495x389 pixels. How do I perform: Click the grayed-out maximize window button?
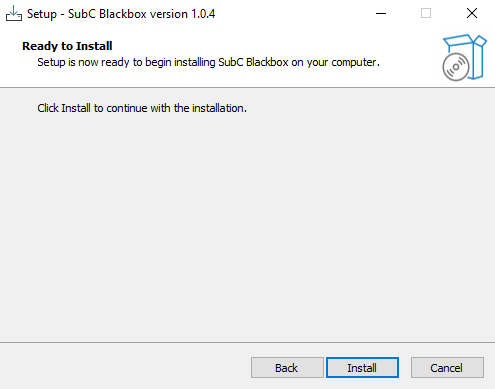pos(426,14)
